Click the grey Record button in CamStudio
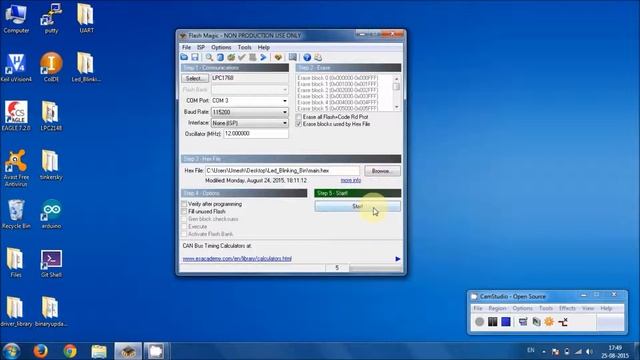Screen dimensions: 640x360 tap(480, 322)
